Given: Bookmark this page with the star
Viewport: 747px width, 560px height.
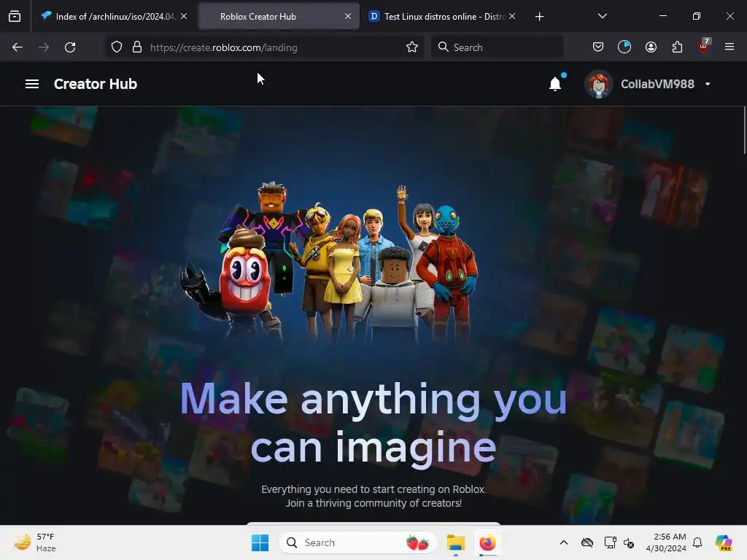Looking at the screenshot, I should point(412,47).
